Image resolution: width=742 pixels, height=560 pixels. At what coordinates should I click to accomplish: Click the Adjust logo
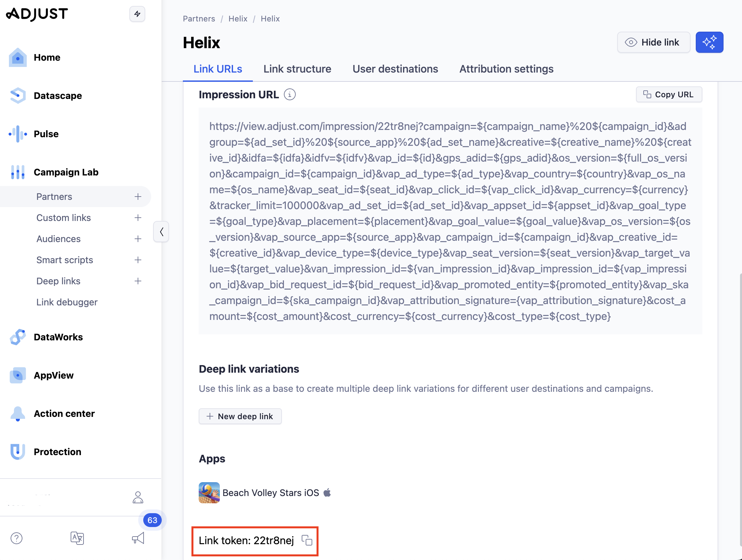coord(37,14)
